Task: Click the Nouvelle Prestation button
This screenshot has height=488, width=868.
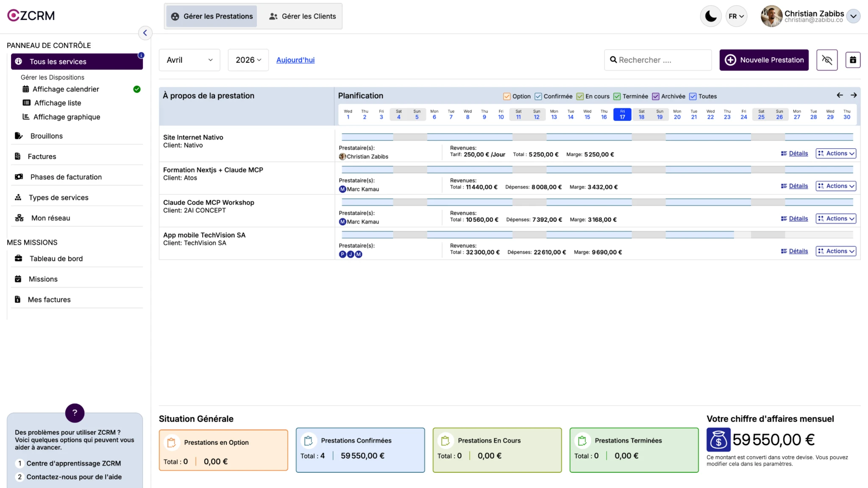Action: pyautogui.click(x=764, y=60)
